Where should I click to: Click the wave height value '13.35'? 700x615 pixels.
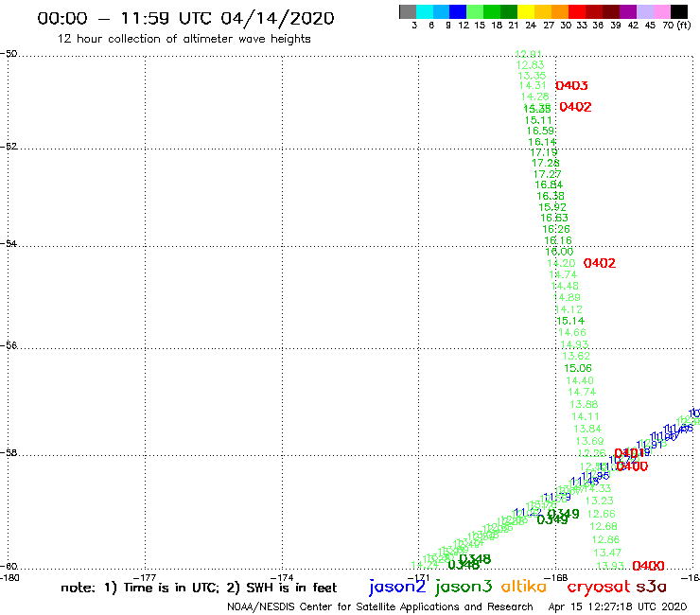532,76
